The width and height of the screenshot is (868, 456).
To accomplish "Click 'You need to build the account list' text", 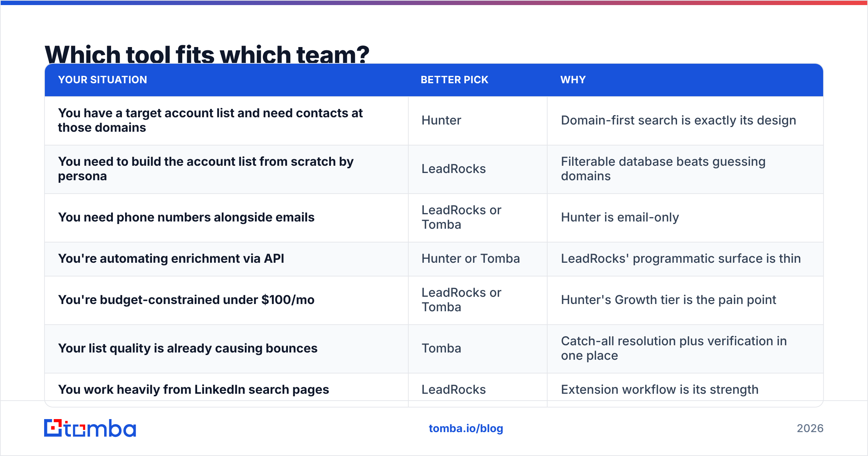I will [206, 169].
